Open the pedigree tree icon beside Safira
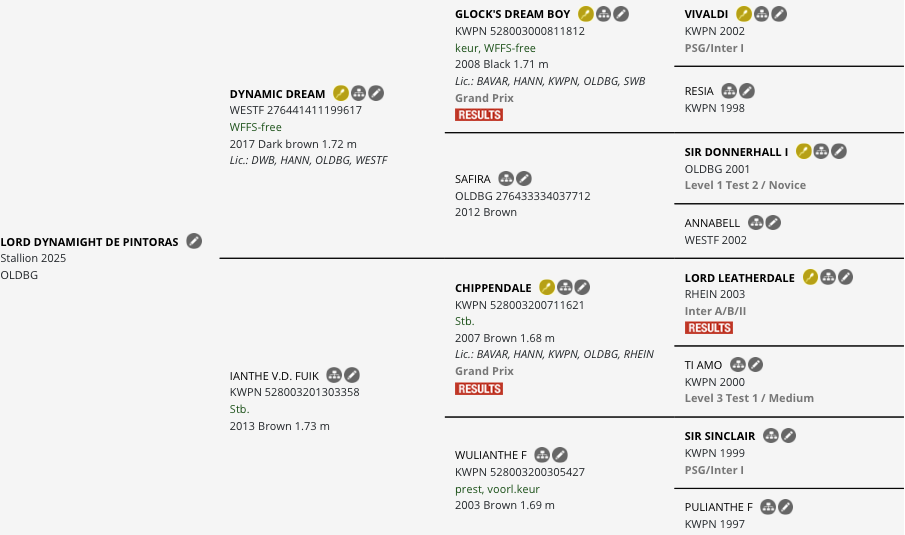905x535 pixels. [506, 179]
